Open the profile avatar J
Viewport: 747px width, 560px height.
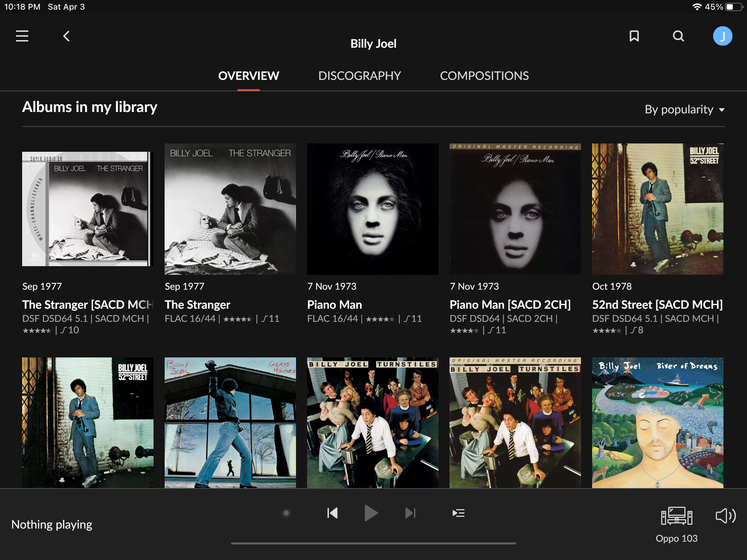[722, 36]
